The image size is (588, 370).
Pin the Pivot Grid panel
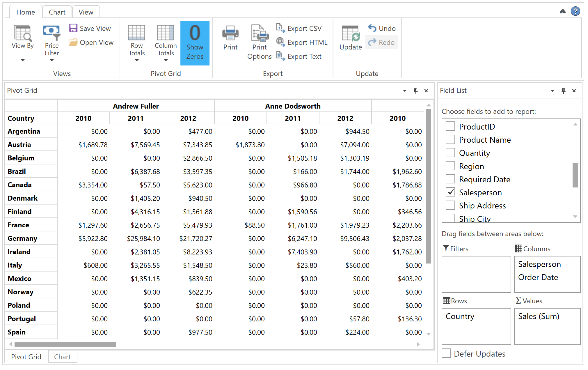coord(416,91)
